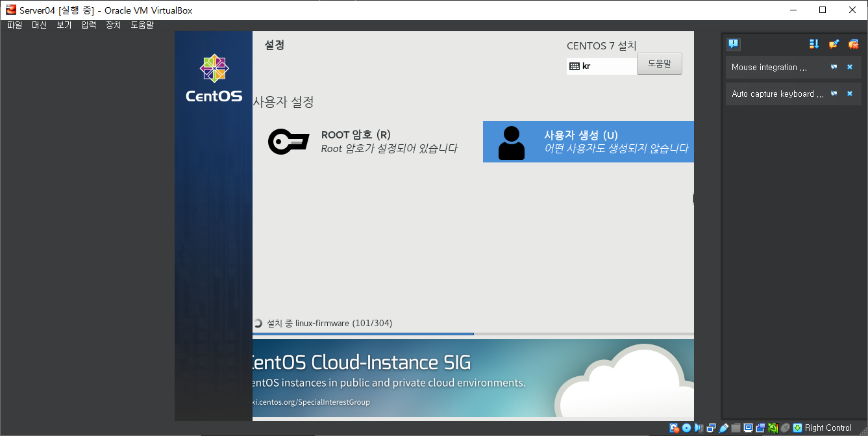Open the 보기 menu

click(x=64, y=25)
